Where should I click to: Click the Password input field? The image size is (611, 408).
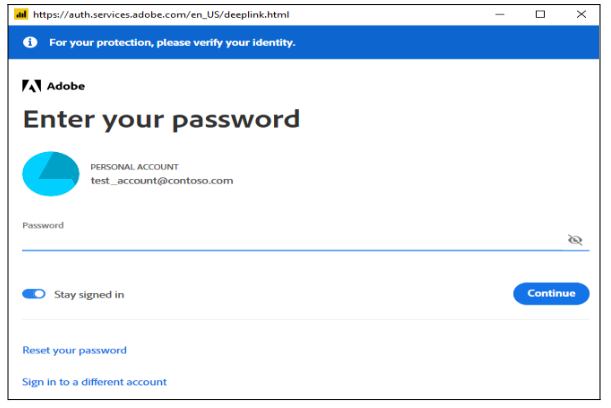(290, 241)
